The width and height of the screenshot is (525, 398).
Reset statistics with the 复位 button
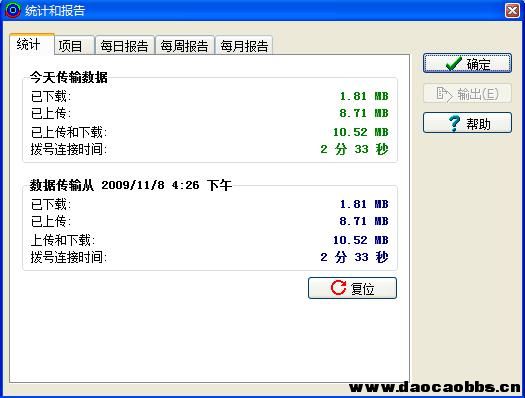[x=352, y=288]
